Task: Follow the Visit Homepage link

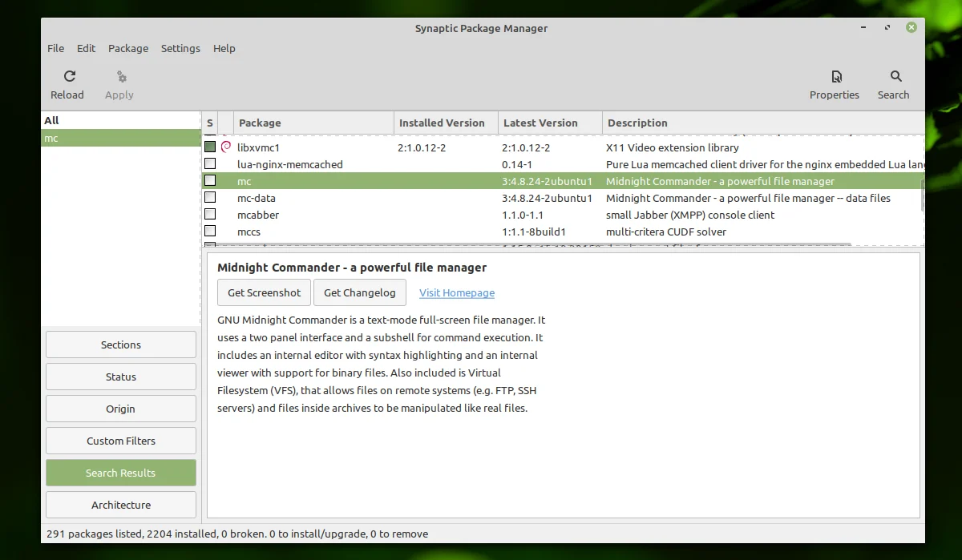Action: pos(457,293)
